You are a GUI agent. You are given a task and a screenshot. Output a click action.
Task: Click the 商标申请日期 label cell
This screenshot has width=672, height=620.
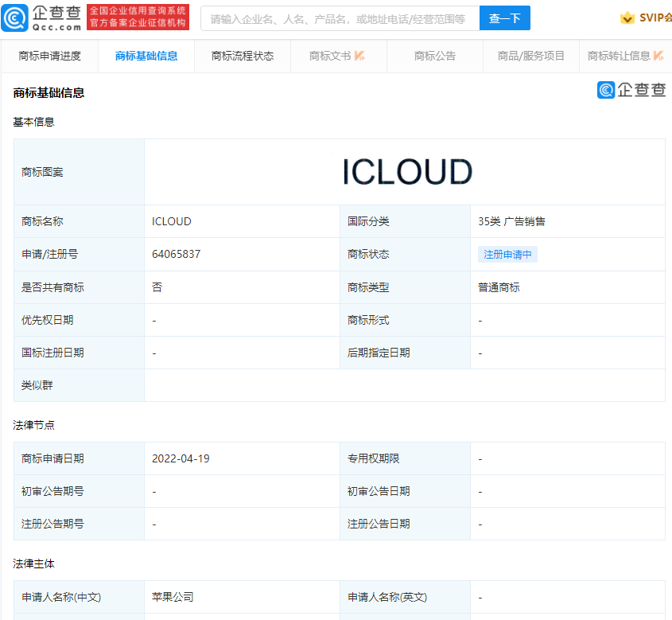click(80, 458)
